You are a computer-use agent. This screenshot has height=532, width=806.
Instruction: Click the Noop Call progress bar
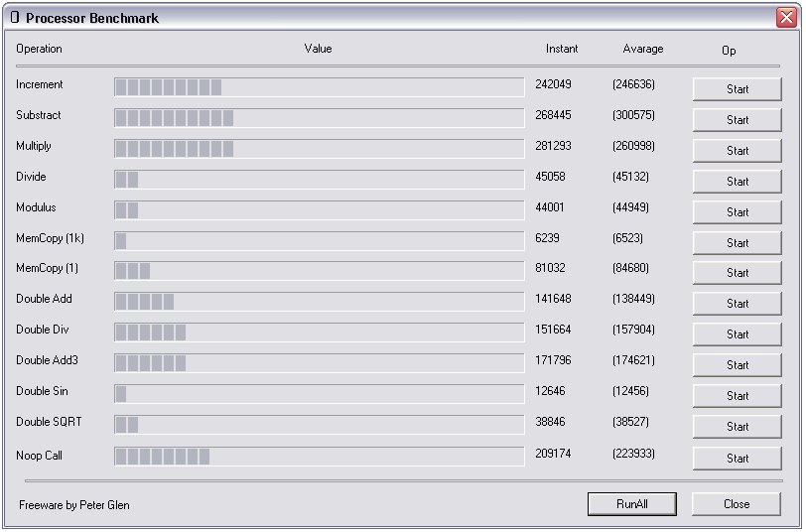[x=319, y=457]
